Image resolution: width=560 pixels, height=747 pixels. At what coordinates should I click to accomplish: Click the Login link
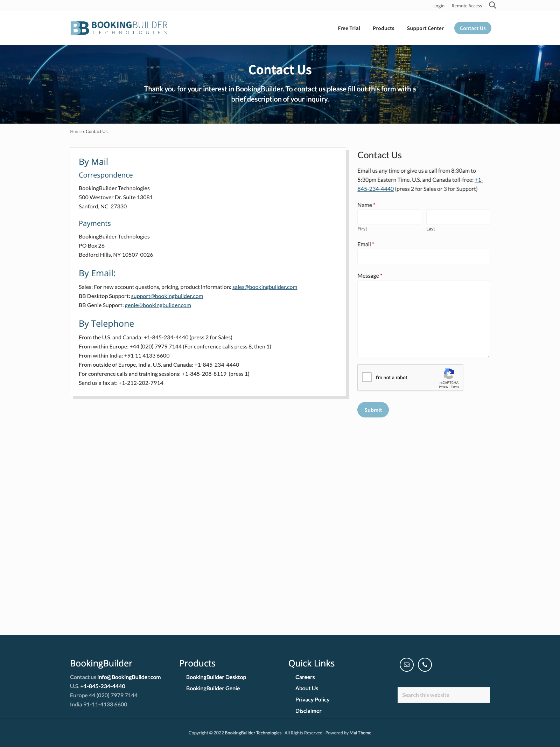[439, 6]
